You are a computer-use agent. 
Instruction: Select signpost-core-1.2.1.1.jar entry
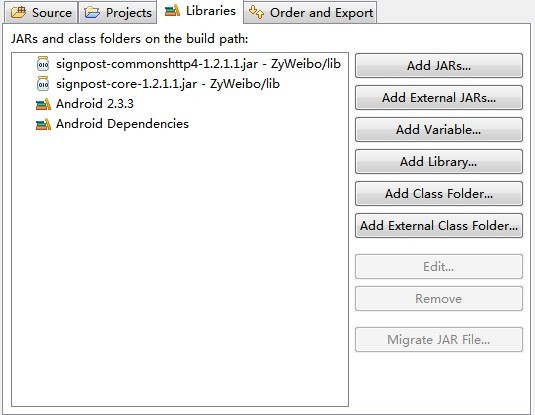point(168,84)
